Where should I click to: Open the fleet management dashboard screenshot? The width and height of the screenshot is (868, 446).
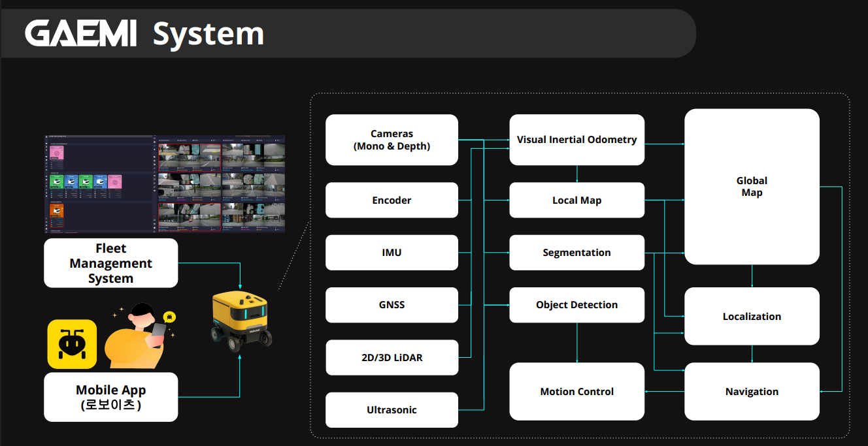pyautogui.click(x=165, y=185)
